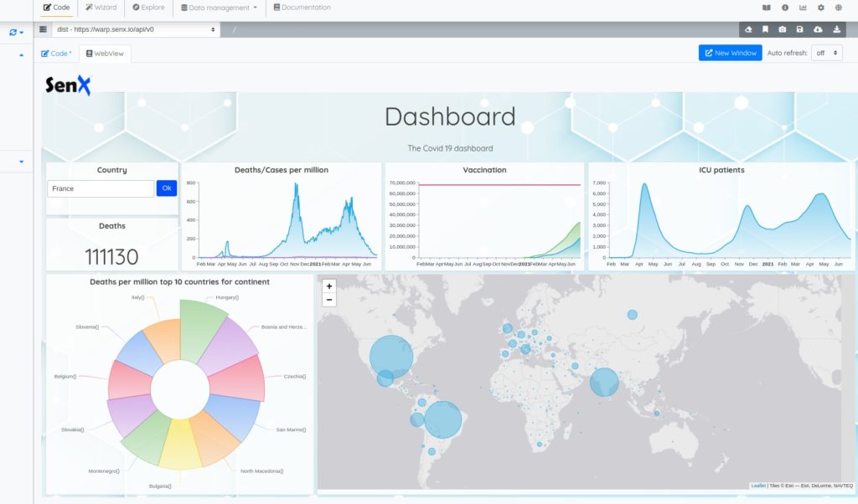Click the cloud upload icon
858x504 pixels.
point(818,29)
